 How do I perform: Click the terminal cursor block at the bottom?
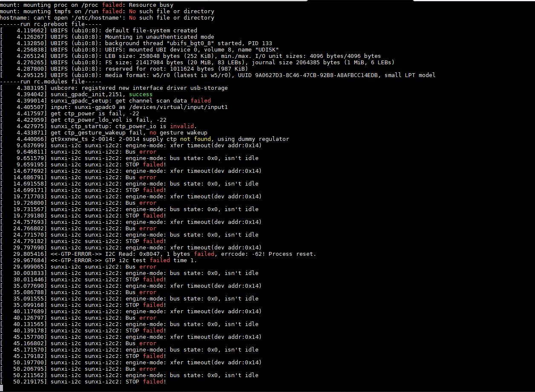[2, 388]
